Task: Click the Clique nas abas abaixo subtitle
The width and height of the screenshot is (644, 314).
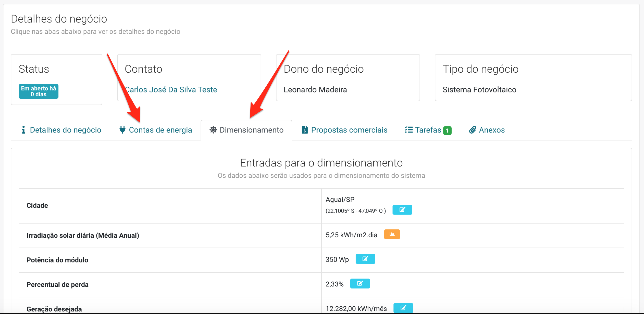Action: click(x=95, y=32)
